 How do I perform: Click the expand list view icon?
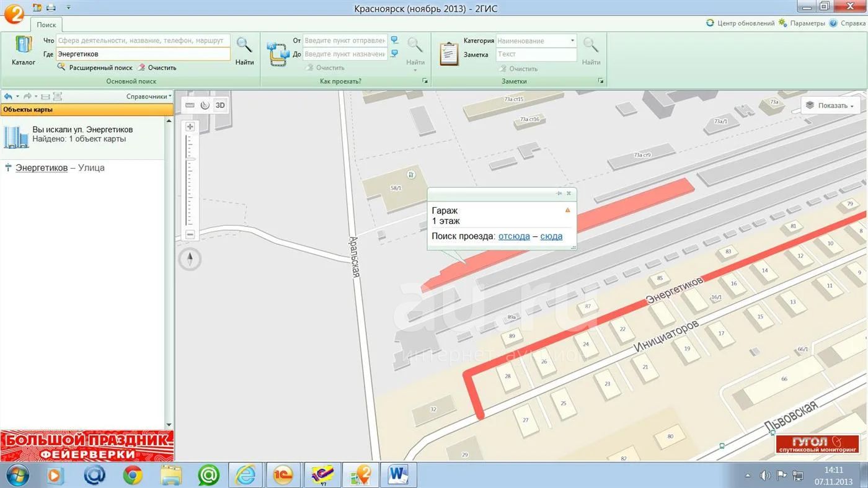(x=58, y=96)
